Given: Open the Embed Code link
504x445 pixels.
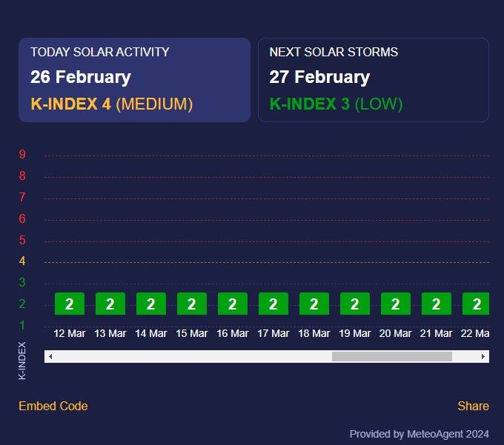Looking at the screenshot, I should [53, 406].
